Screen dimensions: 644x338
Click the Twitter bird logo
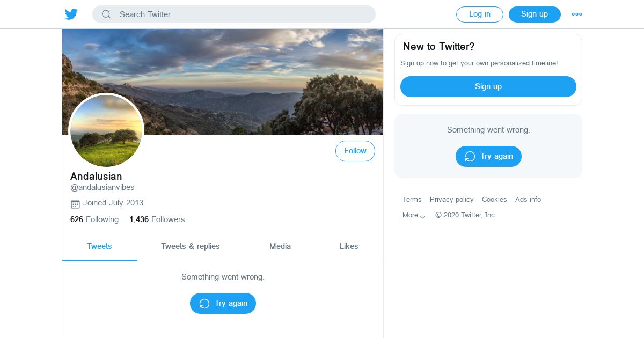[x=71, y=14]
